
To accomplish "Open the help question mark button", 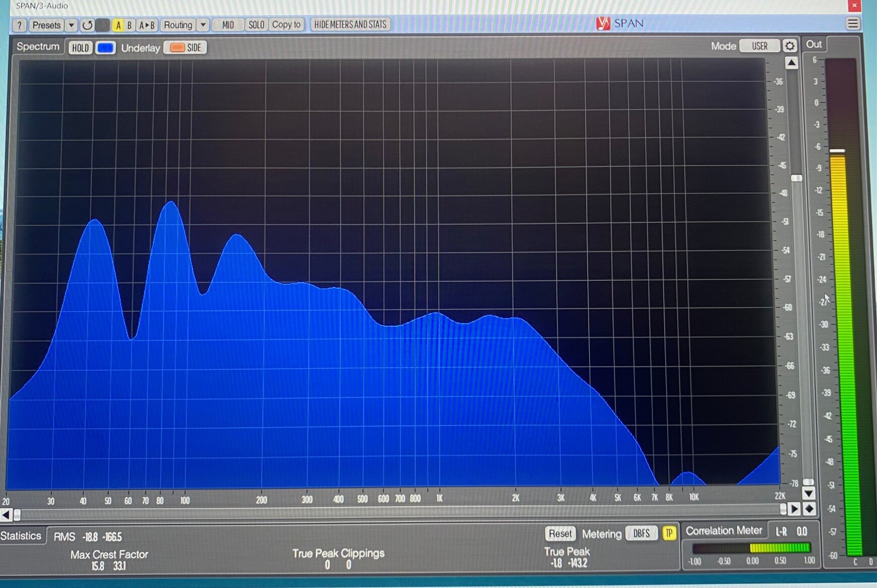I will click(x=19, y=25).
